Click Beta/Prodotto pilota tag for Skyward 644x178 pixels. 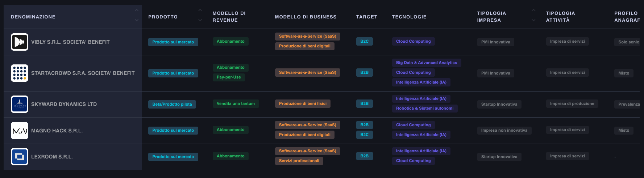pos(172,104)
